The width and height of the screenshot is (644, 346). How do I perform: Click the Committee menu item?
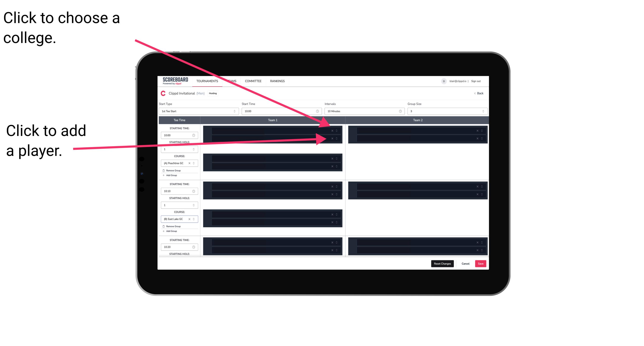253,81
